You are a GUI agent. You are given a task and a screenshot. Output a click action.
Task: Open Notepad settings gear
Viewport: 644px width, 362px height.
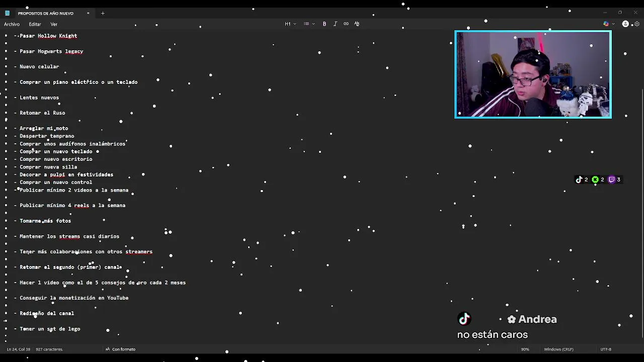coord(636,24)
